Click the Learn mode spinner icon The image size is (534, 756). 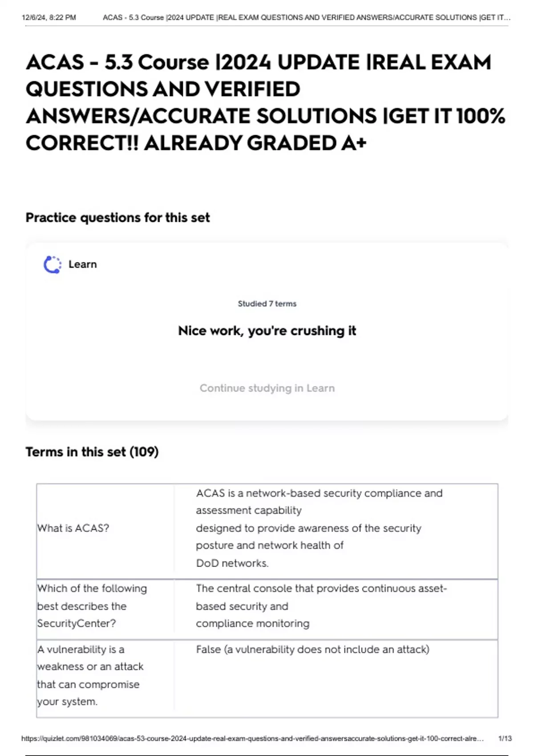coord(53,265)
